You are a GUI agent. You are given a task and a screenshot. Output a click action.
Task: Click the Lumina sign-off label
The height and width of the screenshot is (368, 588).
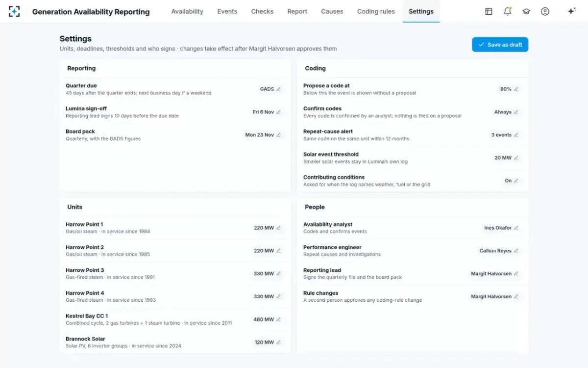[x=86, y=108]
